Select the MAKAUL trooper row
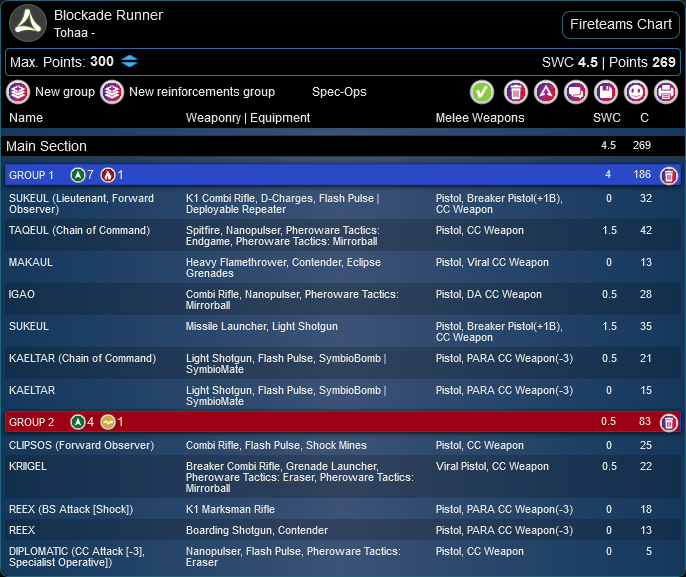This screenshot has width=686, height=577. pos(343,267)
